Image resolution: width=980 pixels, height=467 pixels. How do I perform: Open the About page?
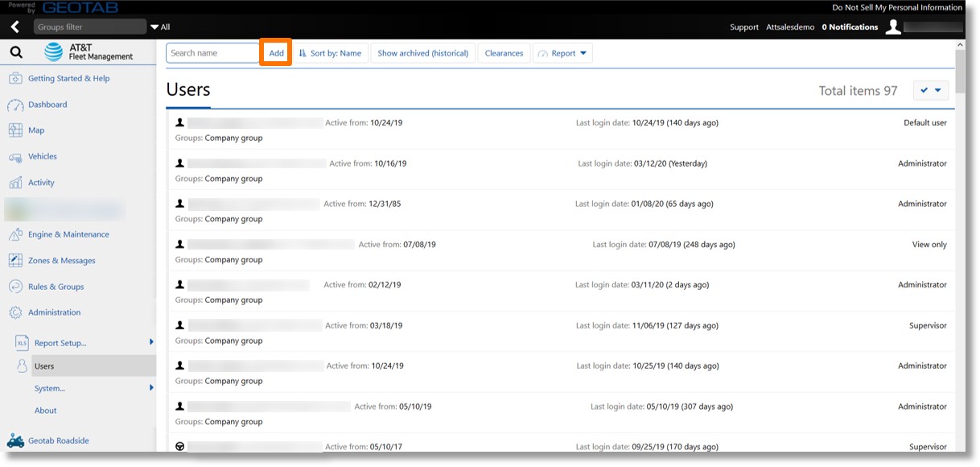pos(45,411)
